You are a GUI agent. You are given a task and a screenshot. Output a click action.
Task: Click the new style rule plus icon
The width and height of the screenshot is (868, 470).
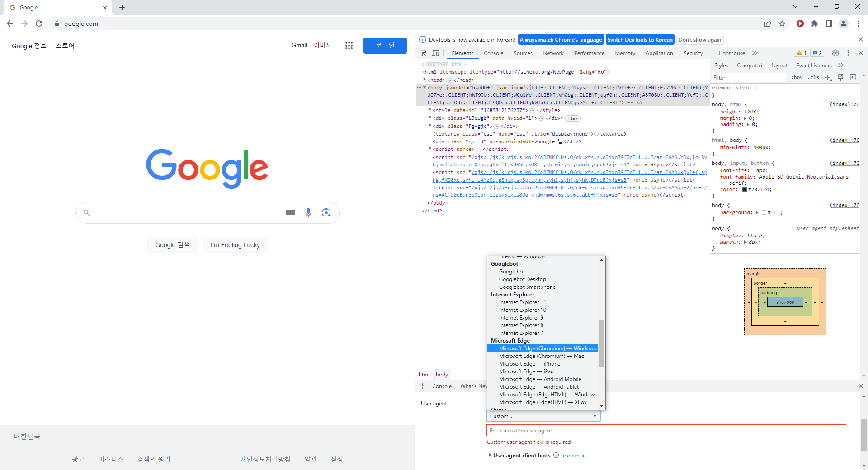[828, 77]
